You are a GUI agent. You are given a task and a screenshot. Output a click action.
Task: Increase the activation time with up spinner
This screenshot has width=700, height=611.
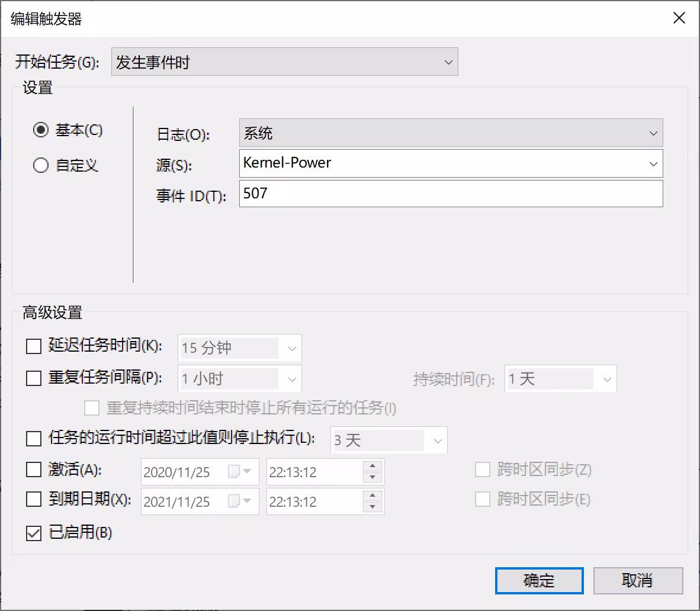[x=373, y=466]
